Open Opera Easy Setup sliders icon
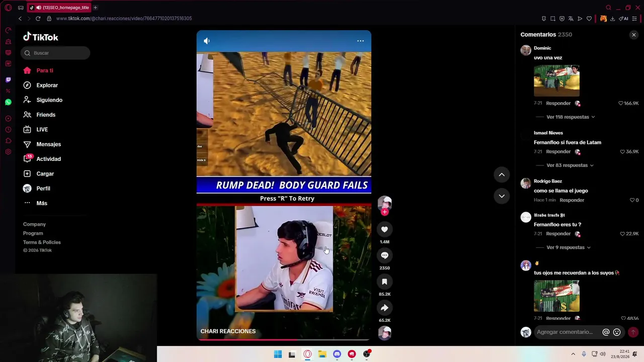 [634, 19]
